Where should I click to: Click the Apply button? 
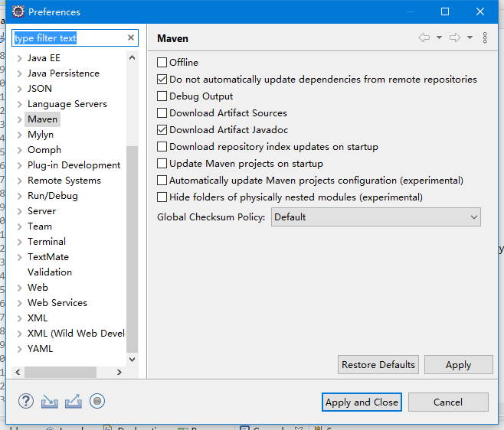click(x=458, y=365)
